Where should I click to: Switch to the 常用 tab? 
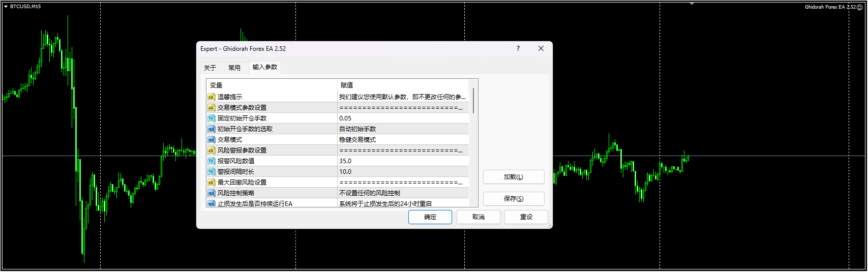234,68
